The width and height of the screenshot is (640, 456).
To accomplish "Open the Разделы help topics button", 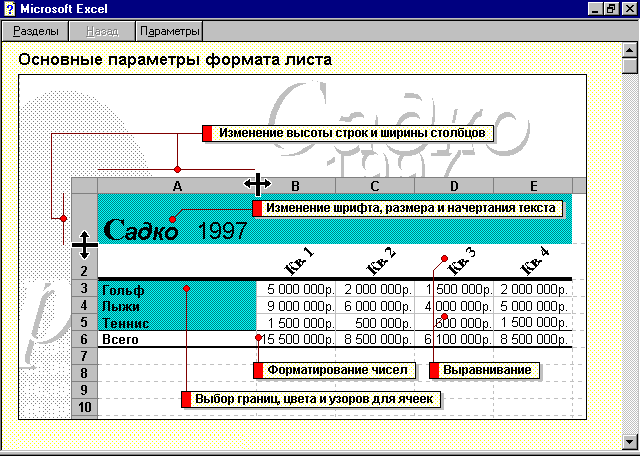I will [36, 31].
